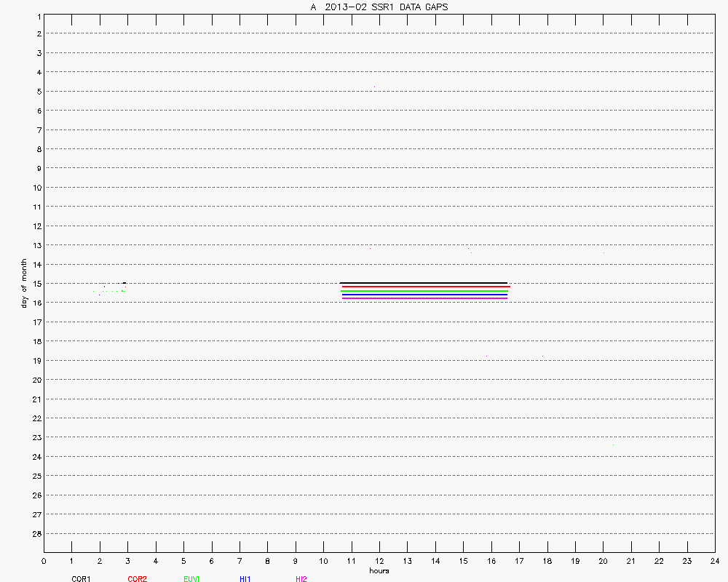
Task: Select the red COR2 legend label
Action: click(x=137, y=579)
